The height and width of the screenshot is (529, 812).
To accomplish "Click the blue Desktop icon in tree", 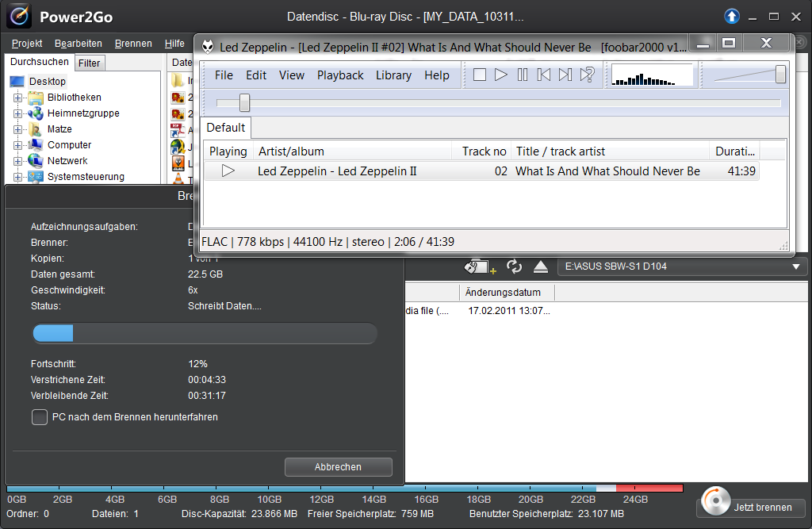I will [x=17, y=82].
